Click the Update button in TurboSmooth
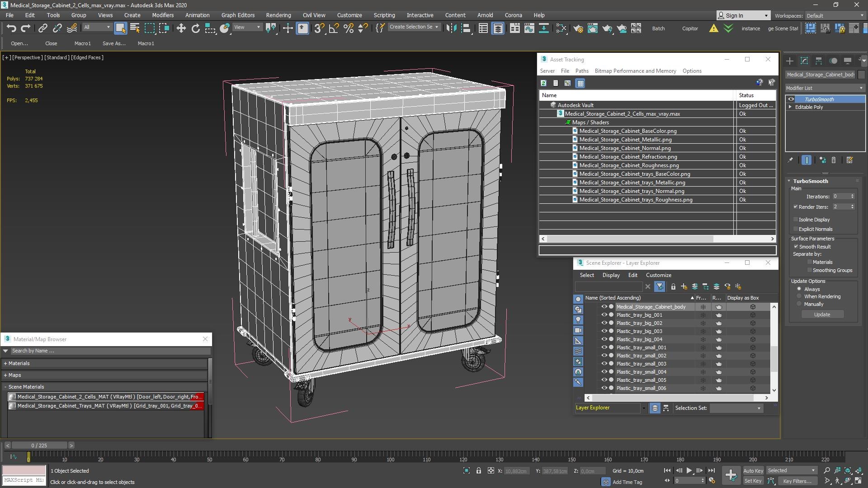Screen dimensions: 868x488 (x=822, y=314)
